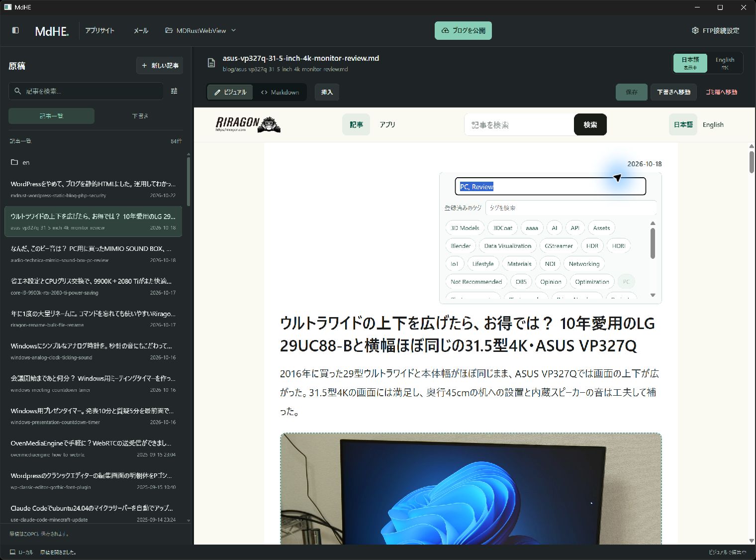Focus the sidebar 記事を検索 search field
This screenshot has width=756, height=560.
click(86, 91)
